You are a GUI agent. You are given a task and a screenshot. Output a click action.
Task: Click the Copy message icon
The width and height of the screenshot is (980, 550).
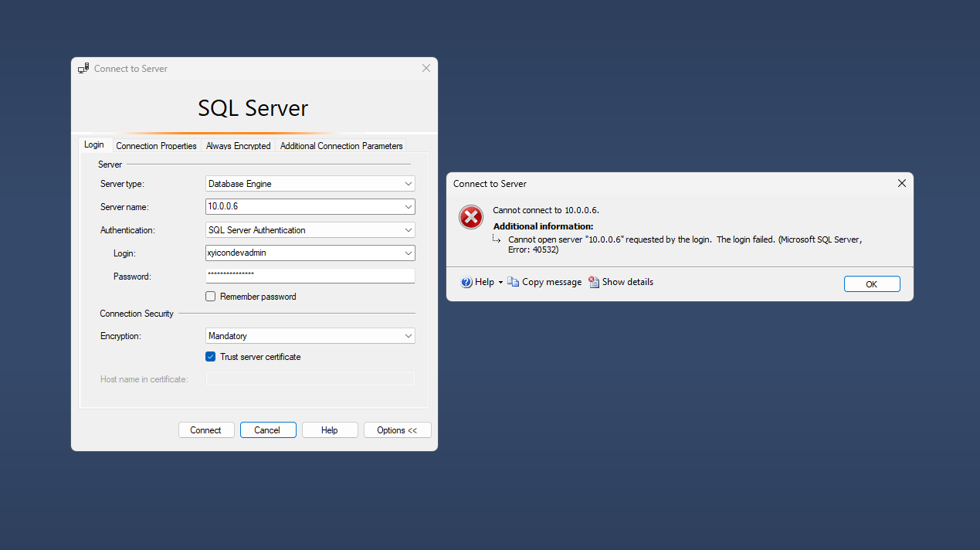click(x=514, y=283)
